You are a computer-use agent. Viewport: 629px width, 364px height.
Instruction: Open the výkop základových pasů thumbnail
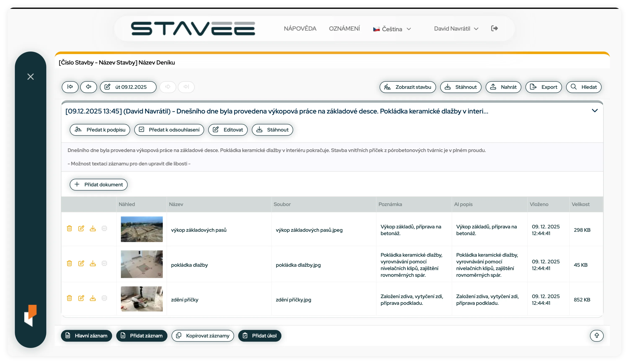coord(141,229)
